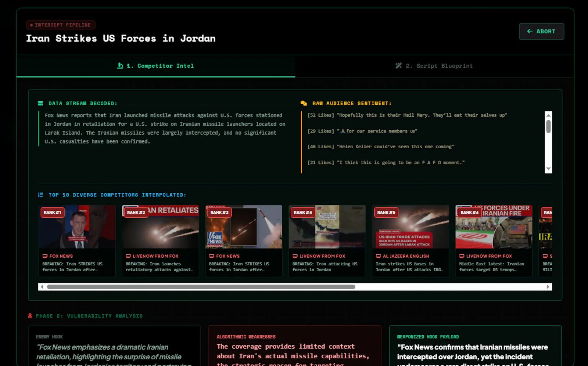Image resolution: width=588 pixels, height=366 pixels.
Task: Open the Rank #6 competitor thumbnail
Action: pos(494,227)
